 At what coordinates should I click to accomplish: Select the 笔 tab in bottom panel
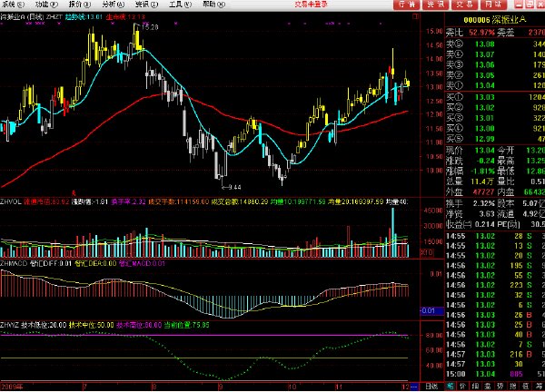click(451, 386)
